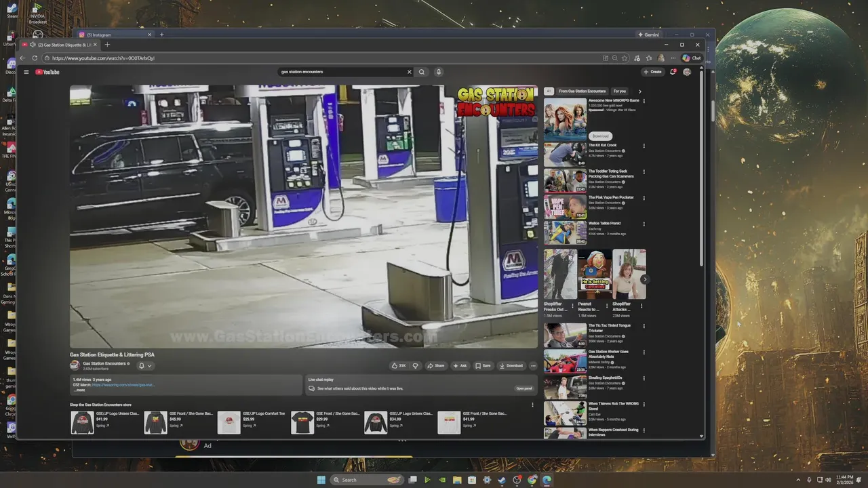
Task: Open the $25.99 Logo Comfort Tee product
Action: [252, 422]
